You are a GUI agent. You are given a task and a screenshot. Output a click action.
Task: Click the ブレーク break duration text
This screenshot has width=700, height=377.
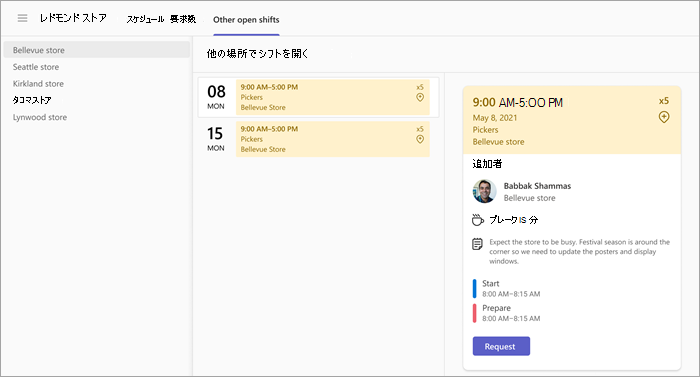click(513, 220)
